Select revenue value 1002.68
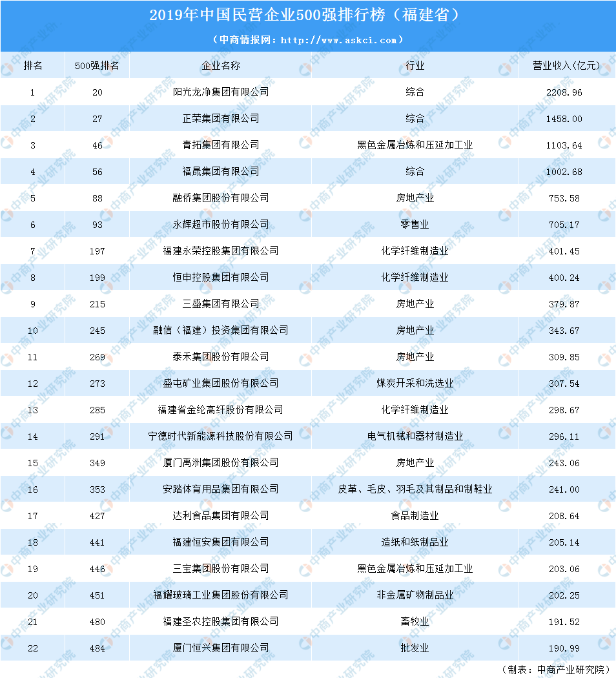The height and width of the screenshot is (678, 616). pos(564,172)
